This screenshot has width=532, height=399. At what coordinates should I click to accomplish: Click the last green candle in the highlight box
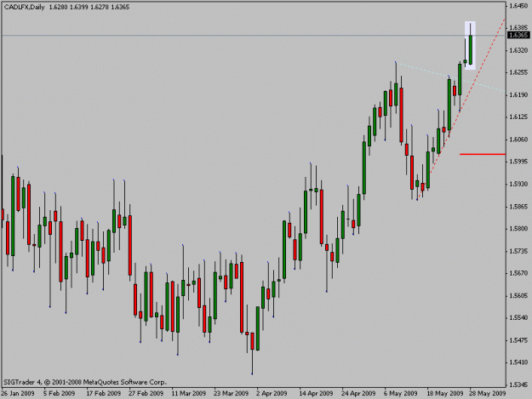470,49
